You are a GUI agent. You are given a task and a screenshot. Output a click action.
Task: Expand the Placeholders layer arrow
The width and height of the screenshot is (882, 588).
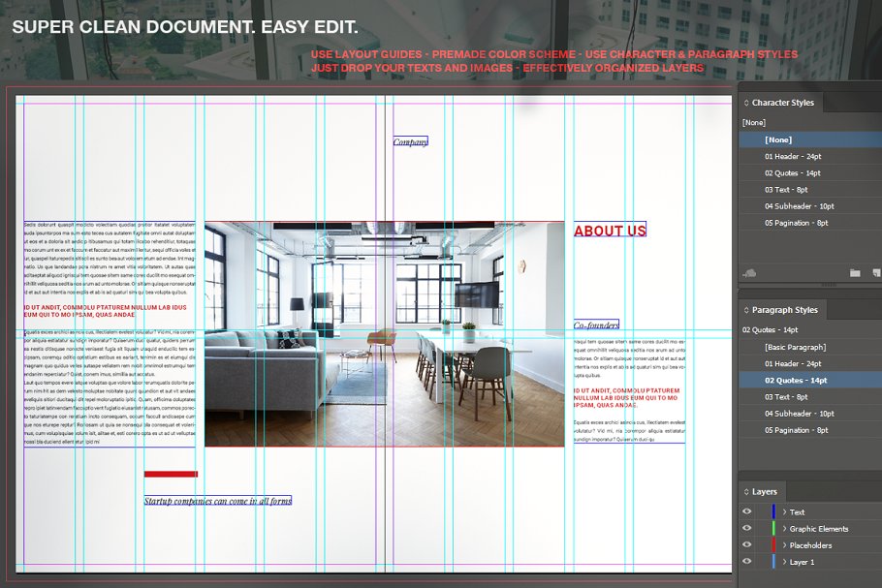[x=784, y=545]
